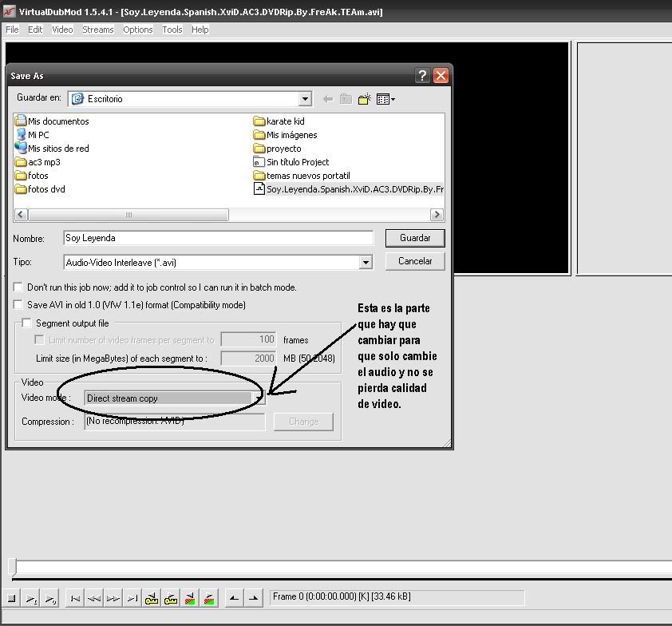Image resolution: width=672 pixels, height=626 pixels.
Task: Select the Mis imágenes folder
Action: [286, 135]
